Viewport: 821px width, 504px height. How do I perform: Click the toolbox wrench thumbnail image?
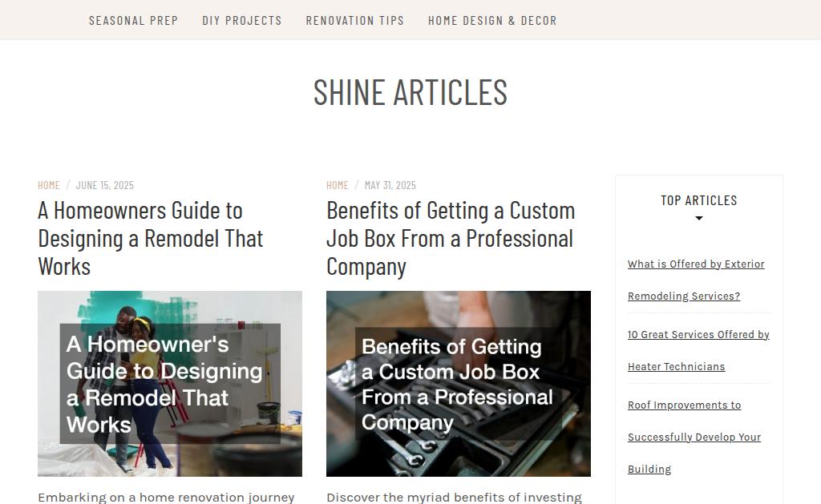(458, 384)
